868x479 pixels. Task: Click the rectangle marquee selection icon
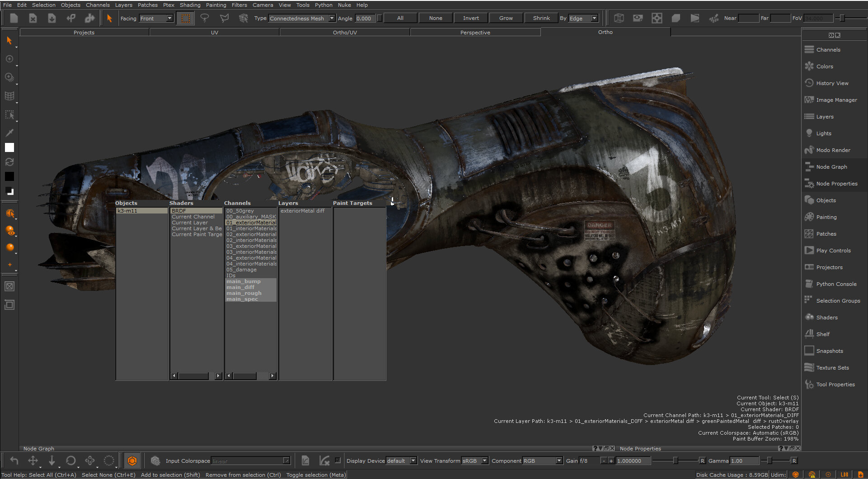click(x=185, y=18)
